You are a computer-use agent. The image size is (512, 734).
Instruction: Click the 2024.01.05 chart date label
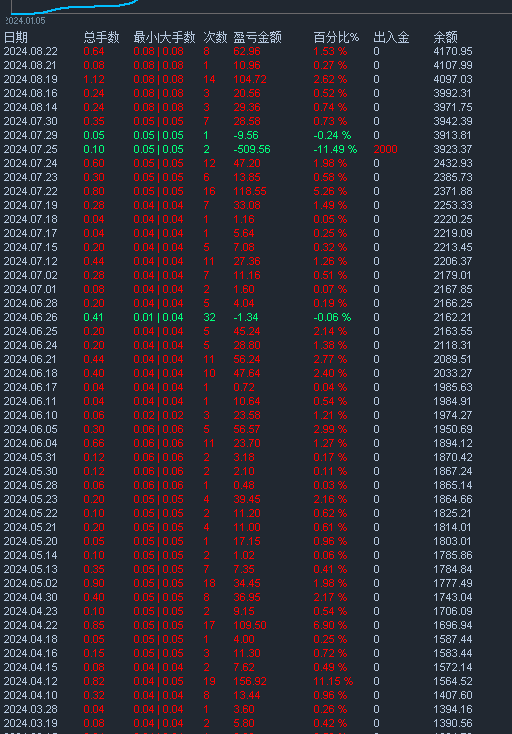[26, 21]
